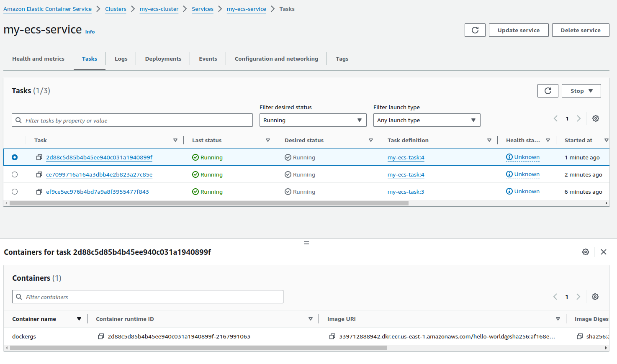This screenshot has height=364, width=617.
Task: Click Tasks table horizontal scrollbar
Action: click(209, 203)
